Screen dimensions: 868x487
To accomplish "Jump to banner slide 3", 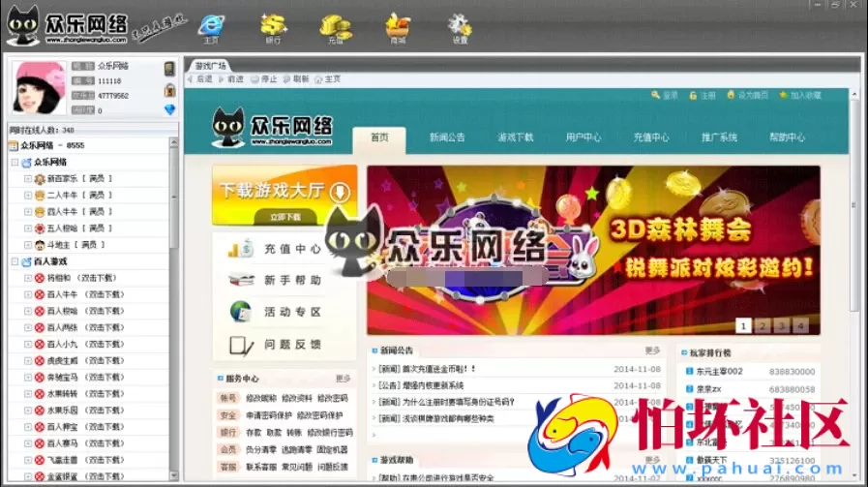I will [781, 325].
